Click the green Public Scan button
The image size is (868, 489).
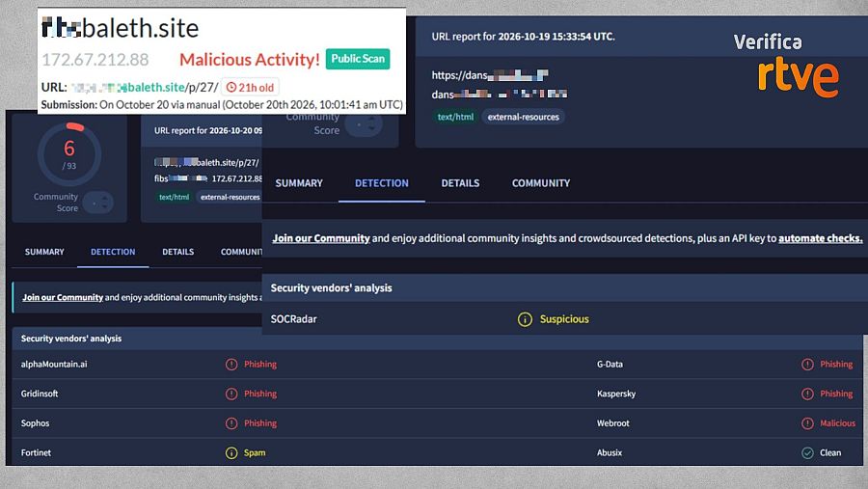[358, 59]
